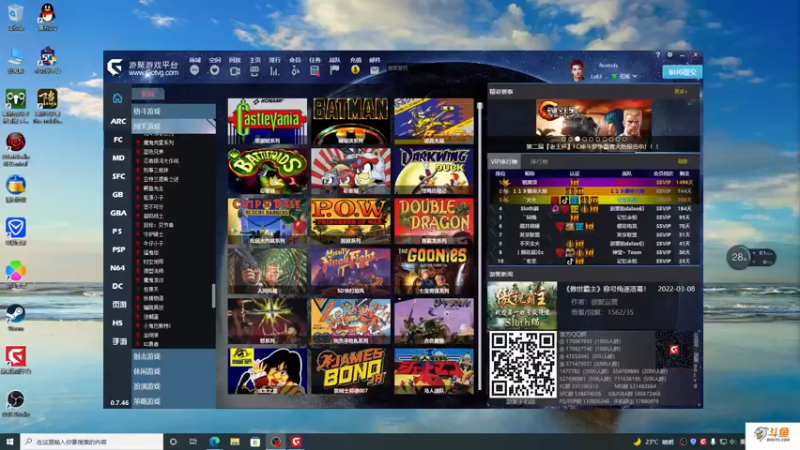Image resolution: width=800 pixels, height=450 pixels.
Task: Expand the 扮演游戏 category
Action: point(173,387)
